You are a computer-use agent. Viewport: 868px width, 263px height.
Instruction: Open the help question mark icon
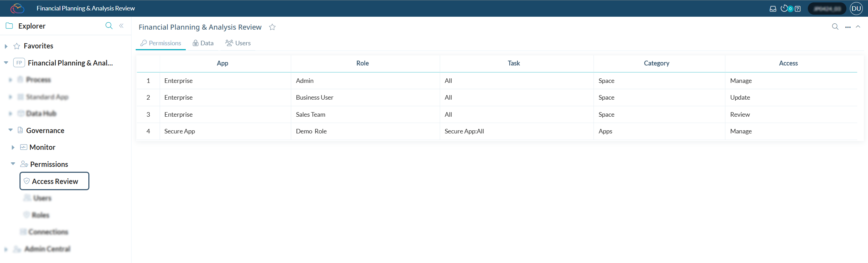798,9
